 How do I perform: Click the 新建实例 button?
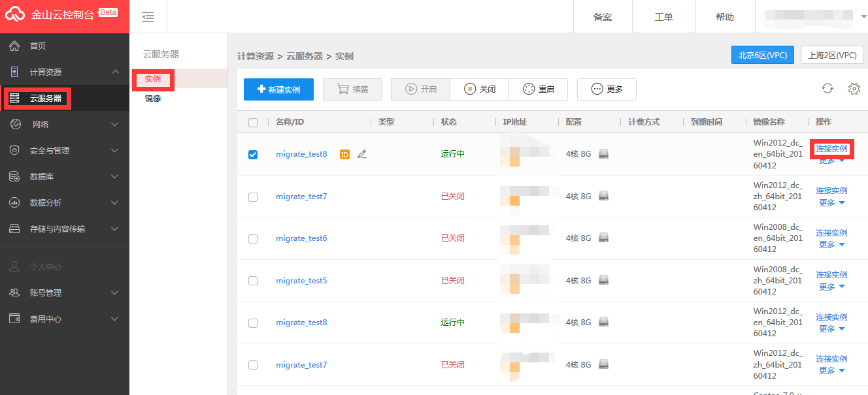[278, 89]
